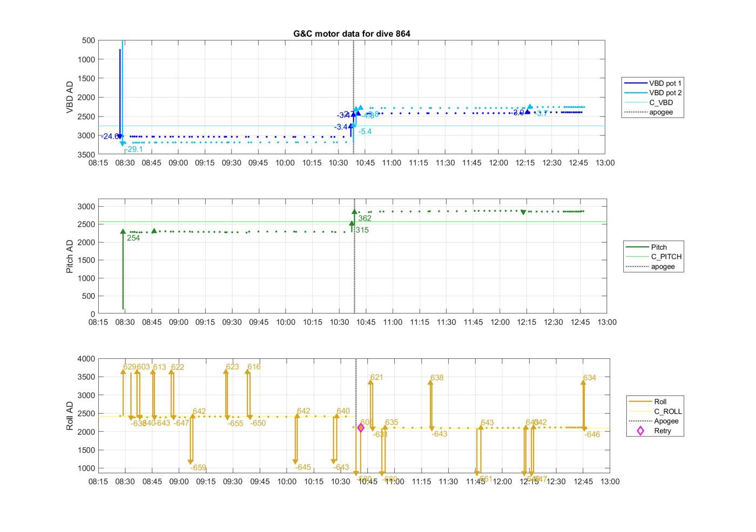Click 'apogee' entry in the VBD legend

pyautogui.click(x=661, y=112)
